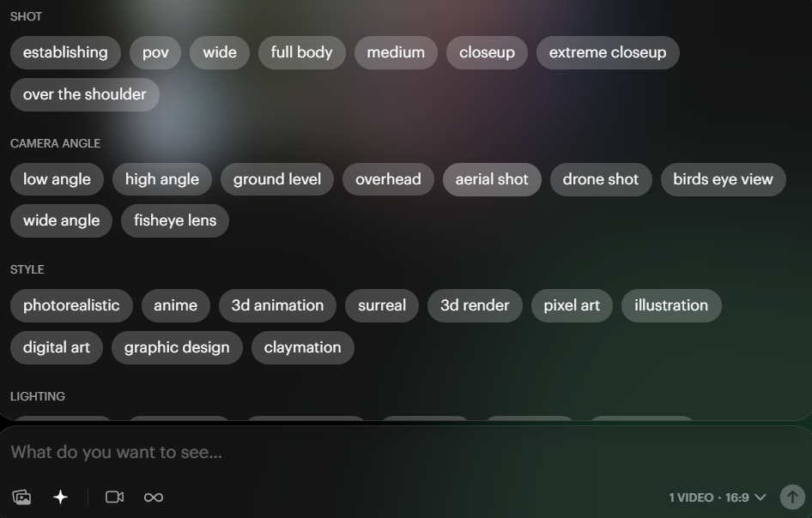Select the 'over the shoulder' shot
Viewport: 812px width, 518px height.
(x=84, y=94)
